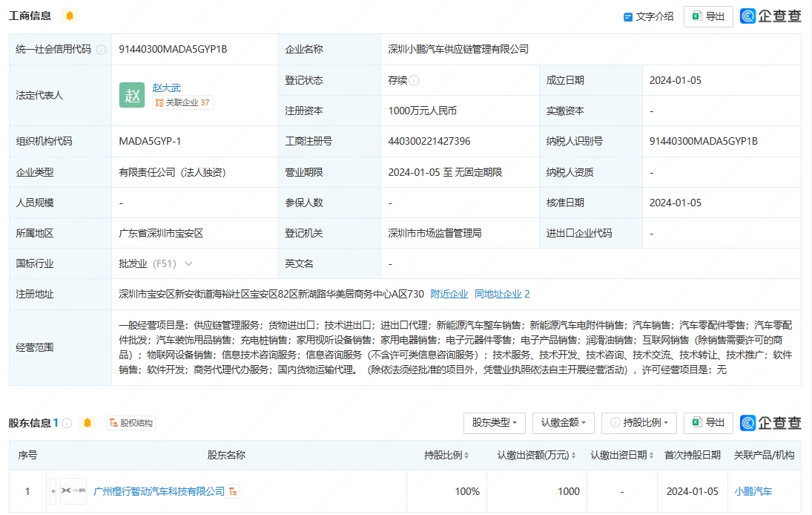812x515 pixels.
Task: Select organization code MADA5GYP-1
Action: (x=150, y=142)
